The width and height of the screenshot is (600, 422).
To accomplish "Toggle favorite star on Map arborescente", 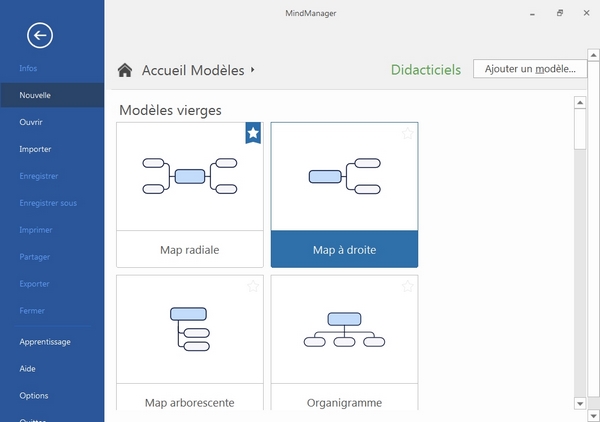I will click(253, 286).
